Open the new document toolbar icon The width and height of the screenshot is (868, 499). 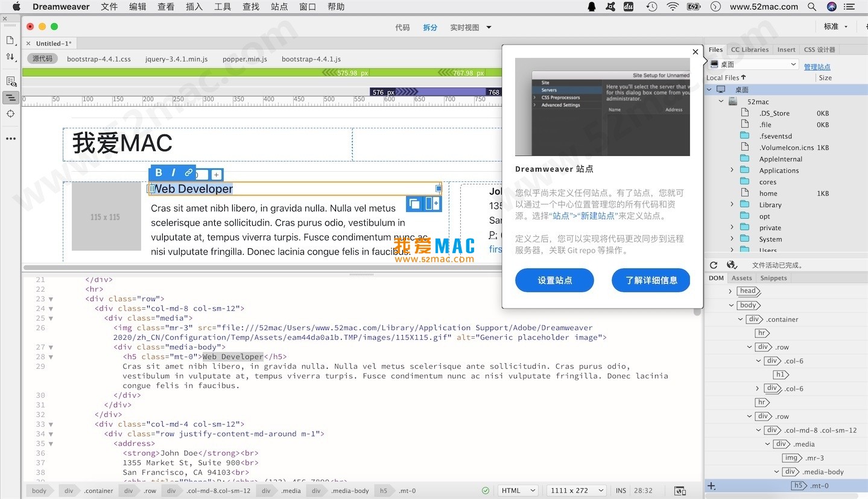coord(10,40)
